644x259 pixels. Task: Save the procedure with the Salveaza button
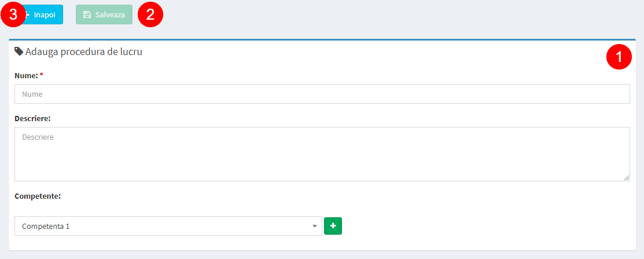tap(104, 15)
